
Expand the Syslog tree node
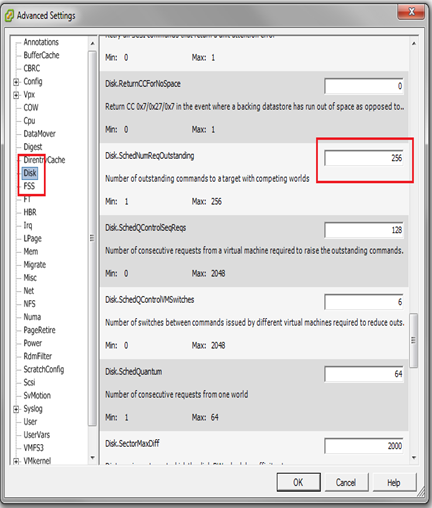click(16, 409)
